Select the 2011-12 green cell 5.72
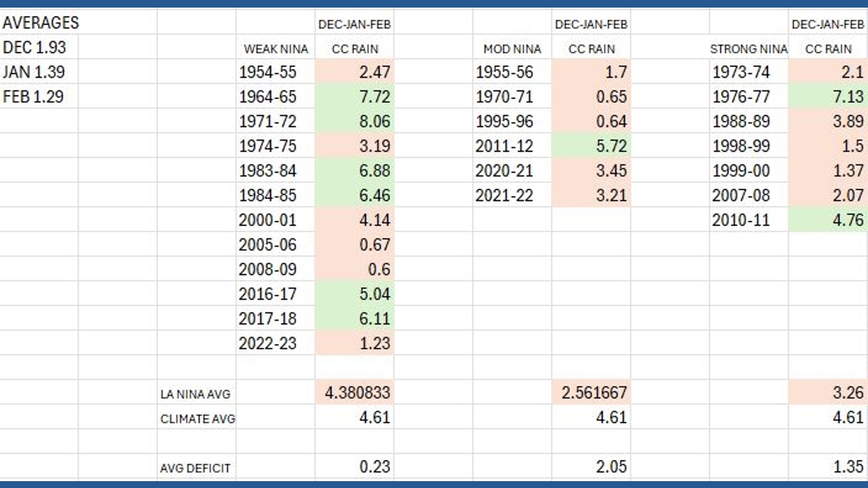The height and width of the screenshot is (488, 868). (x=591, y=146)
